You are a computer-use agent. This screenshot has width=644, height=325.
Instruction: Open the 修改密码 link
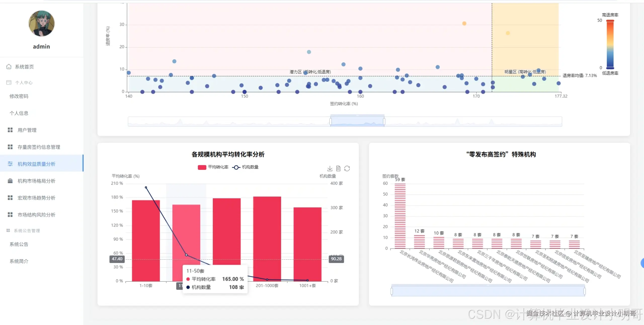tap(19, 96)
